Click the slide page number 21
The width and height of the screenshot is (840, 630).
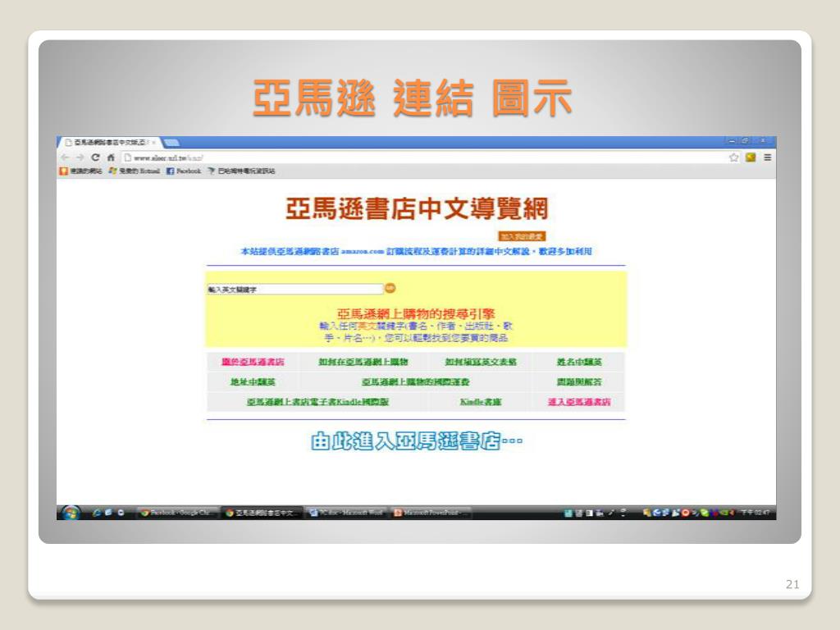pyautogui.click(x=793, y=584)
